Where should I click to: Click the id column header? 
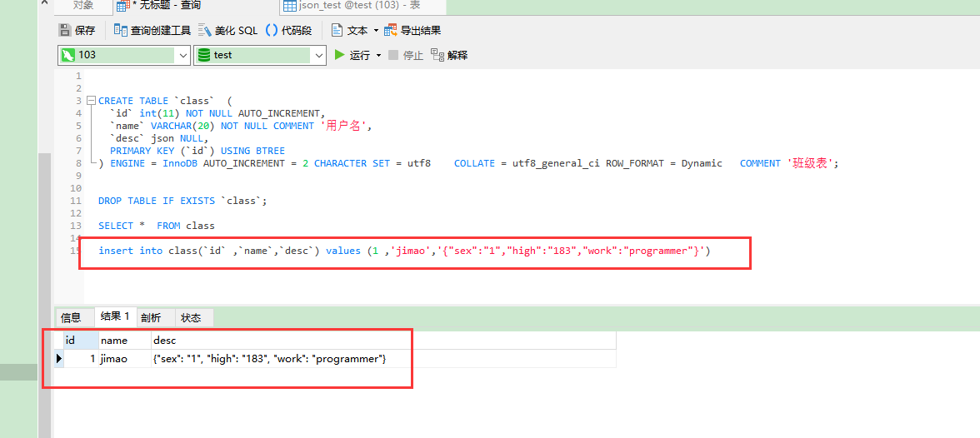(x=81, y=341)
